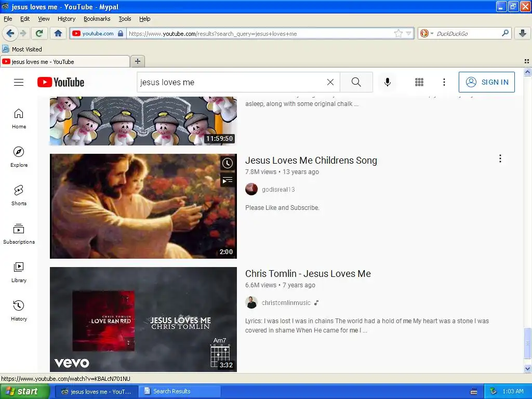Click the DuckDuckGo search magnifier icon

tap(505, 33)
